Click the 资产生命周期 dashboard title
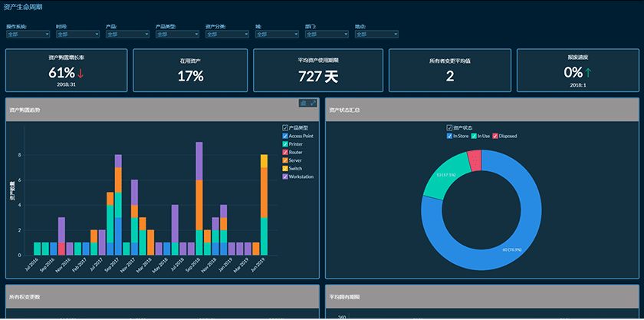The height and width of the screenshot is (320, 644). pos(22,8)
